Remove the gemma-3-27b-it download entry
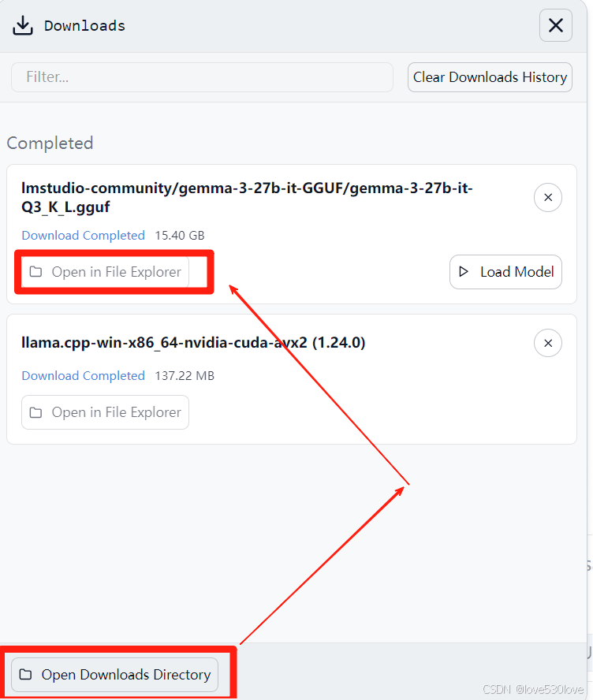This screenshot has width=593, height=700. pyautogui.click(x=548, y=197)
